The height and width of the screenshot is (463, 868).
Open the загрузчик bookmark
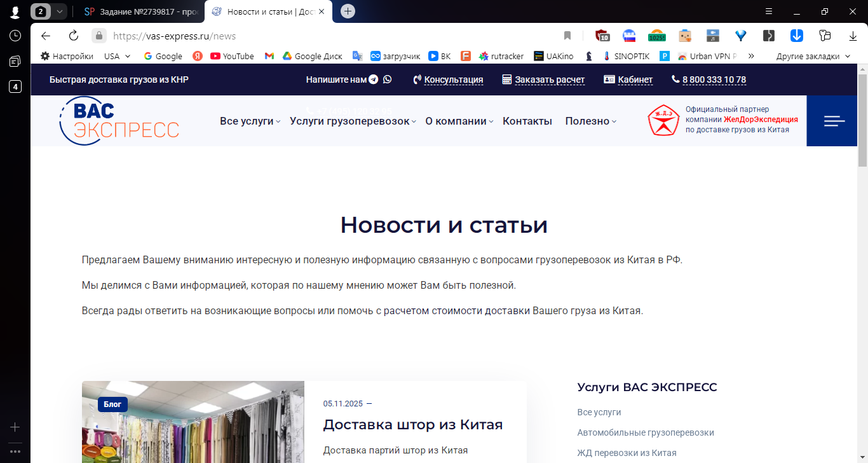[x=395, y=56]
